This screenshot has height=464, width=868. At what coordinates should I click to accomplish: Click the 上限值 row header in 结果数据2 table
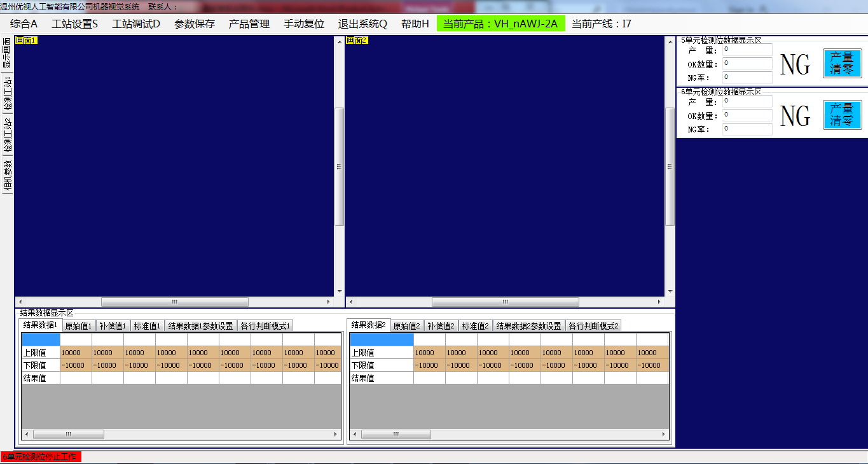click(381, 353)
